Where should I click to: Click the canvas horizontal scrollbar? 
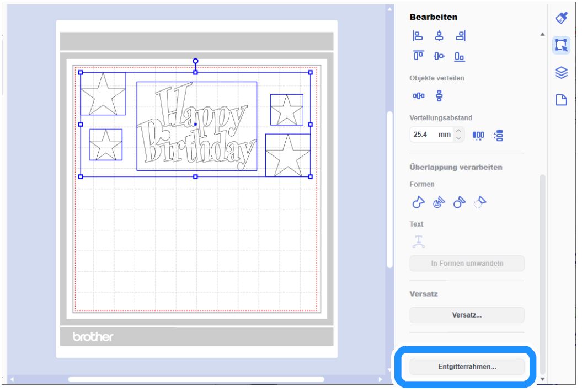(x=196, y=379)
